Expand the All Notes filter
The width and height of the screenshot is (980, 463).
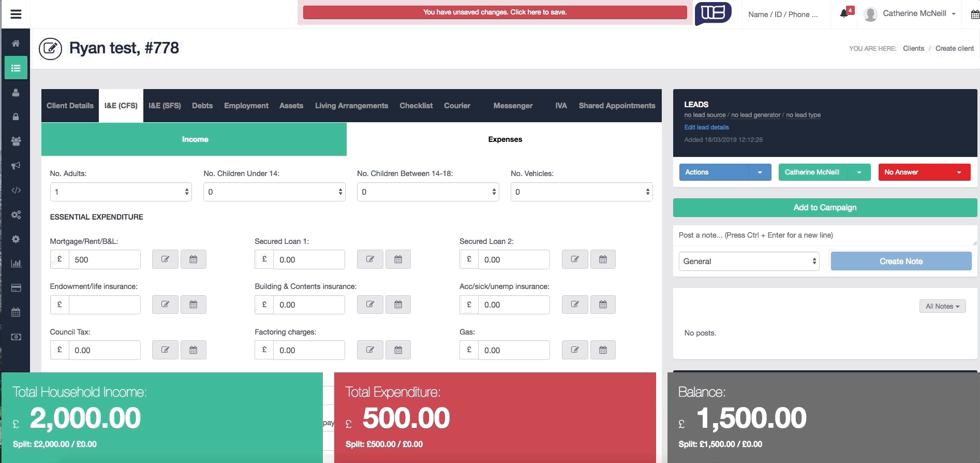point(942,307)
